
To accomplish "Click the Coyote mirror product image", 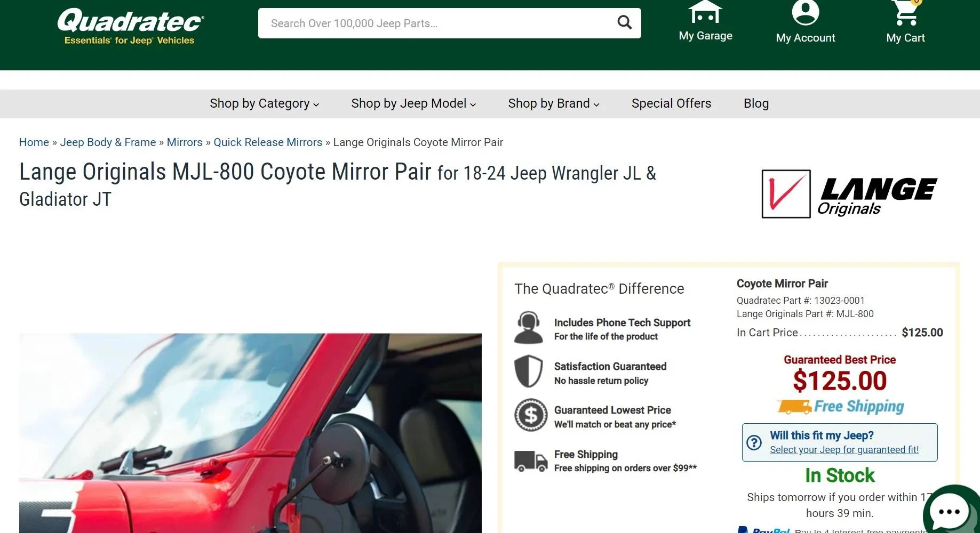I will (250, 433).
